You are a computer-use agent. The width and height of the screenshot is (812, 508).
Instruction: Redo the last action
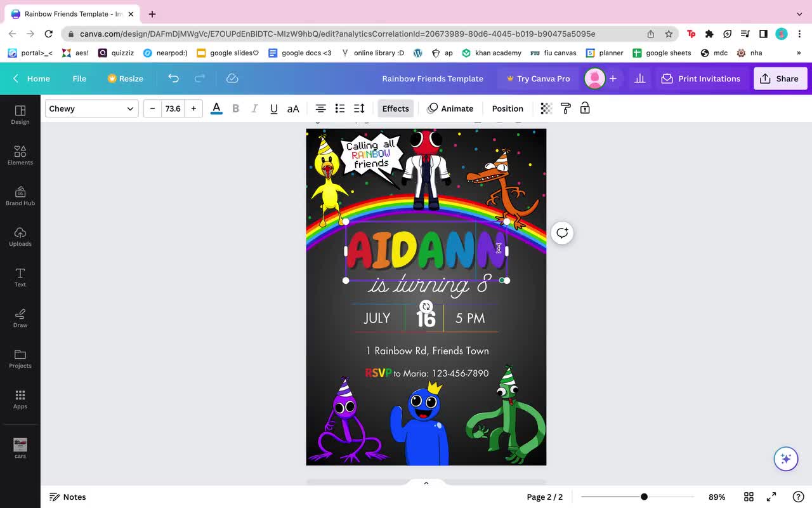point(200,78)
